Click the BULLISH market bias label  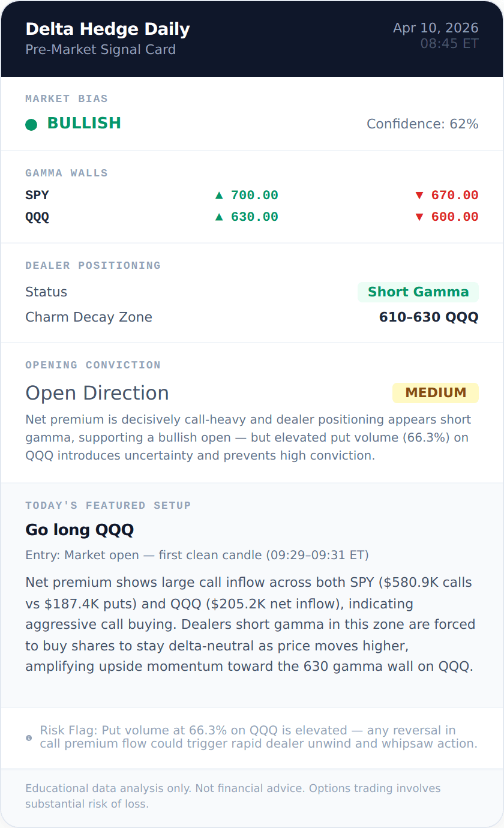84,124
